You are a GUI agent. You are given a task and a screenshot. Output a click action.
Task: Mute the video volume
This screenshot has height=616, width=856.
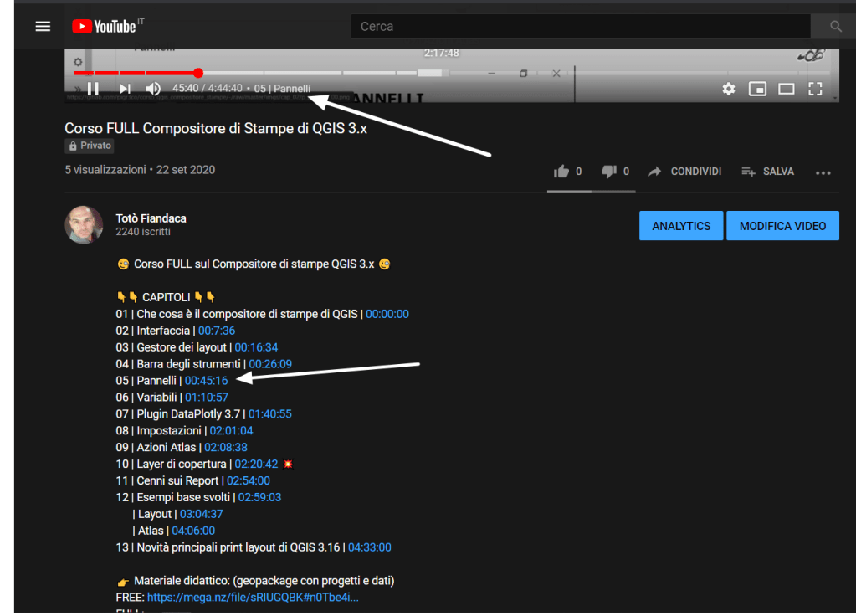(x=154, y=88)
